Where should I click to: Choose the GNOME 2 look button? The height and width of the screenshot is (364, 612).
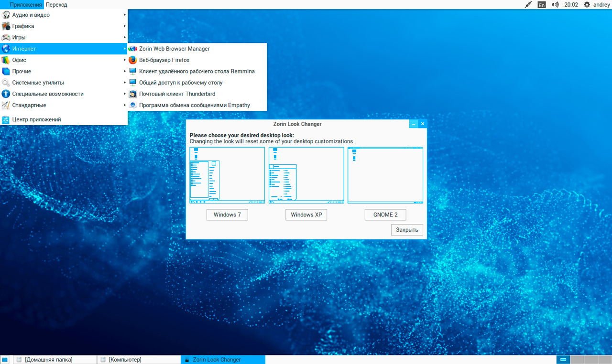(385, 215)
